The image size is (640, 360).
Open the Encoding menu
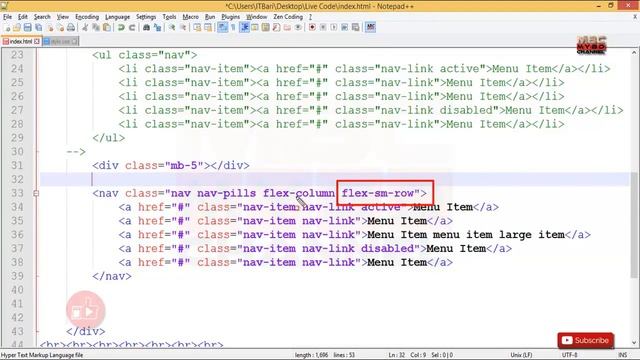(87, 17)
